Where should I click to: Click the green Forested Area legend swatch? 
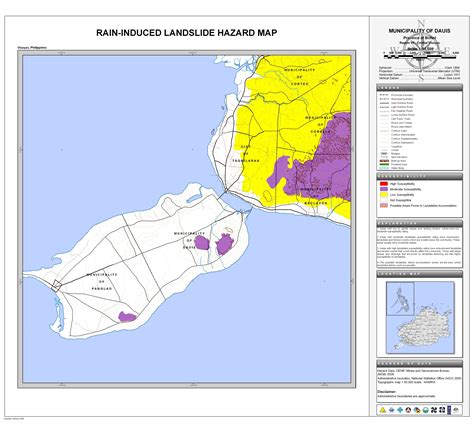point(384,164)
